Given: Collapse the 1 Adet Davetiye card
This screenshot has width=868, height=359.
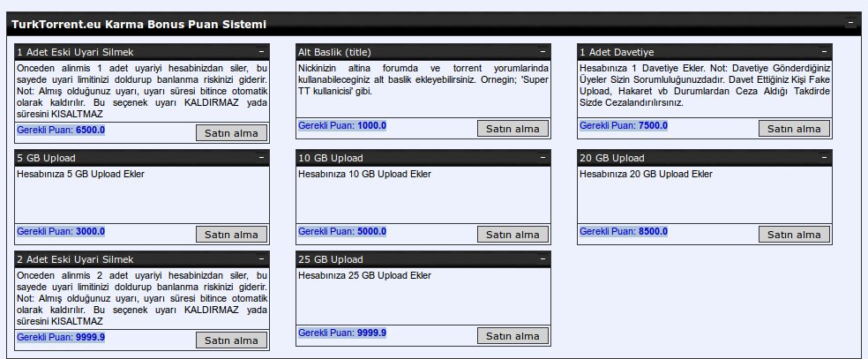Looking at the screenshot, I should (824, 51).
